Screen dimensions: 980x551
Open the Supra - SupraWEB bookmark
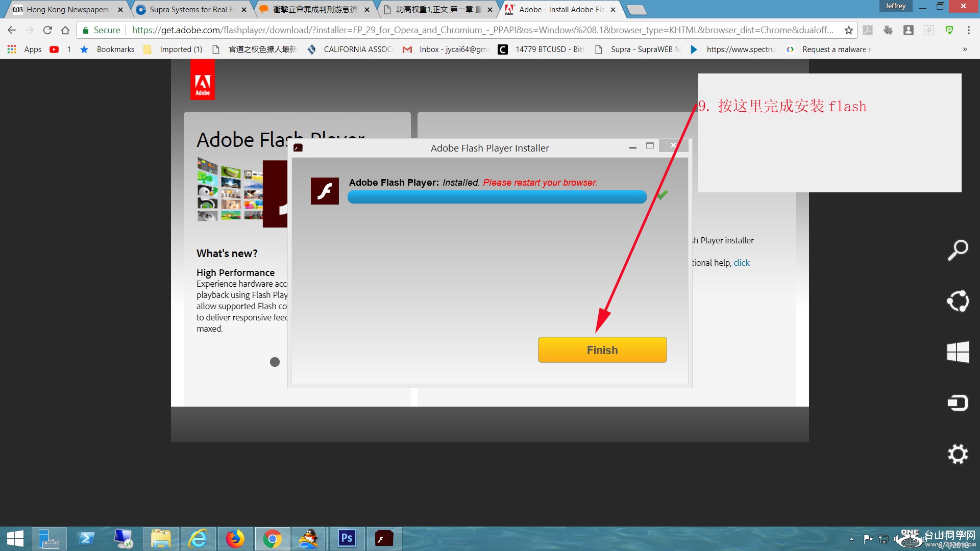(638, 49)
